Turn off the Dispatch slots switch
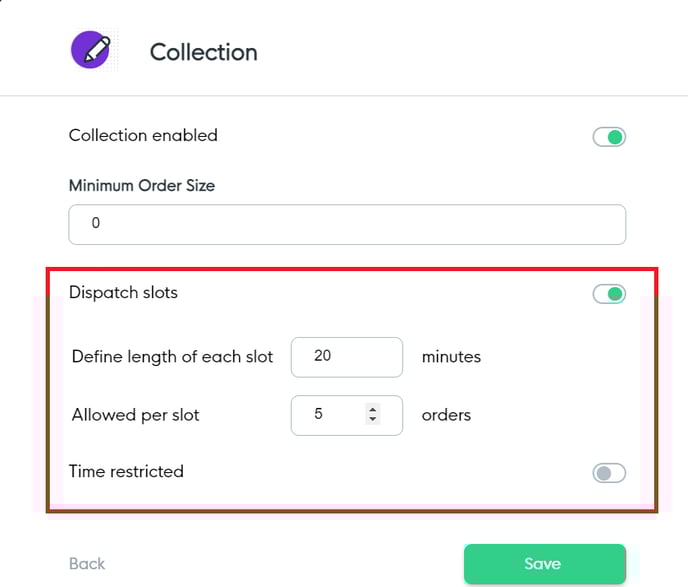The width and height of the screenshot is (688, 587). tap(609, 294)
